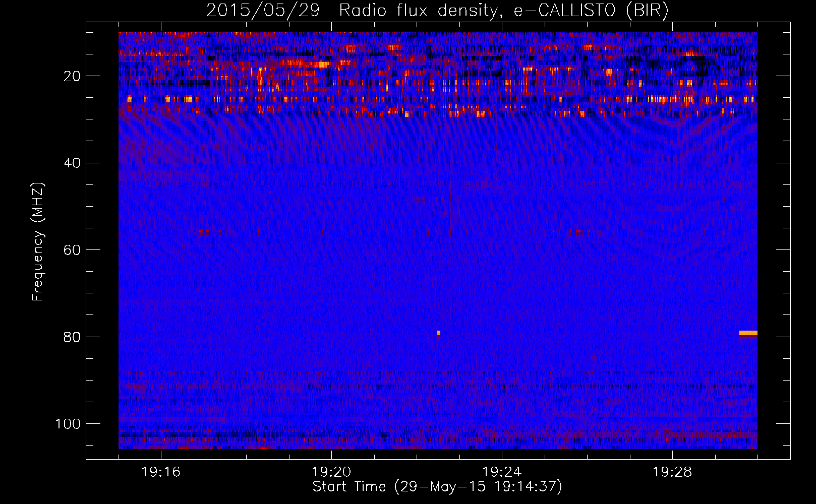Select the 40 frequency tick label
The width and height of the screenshot is (816, 504).
[72, 163]
